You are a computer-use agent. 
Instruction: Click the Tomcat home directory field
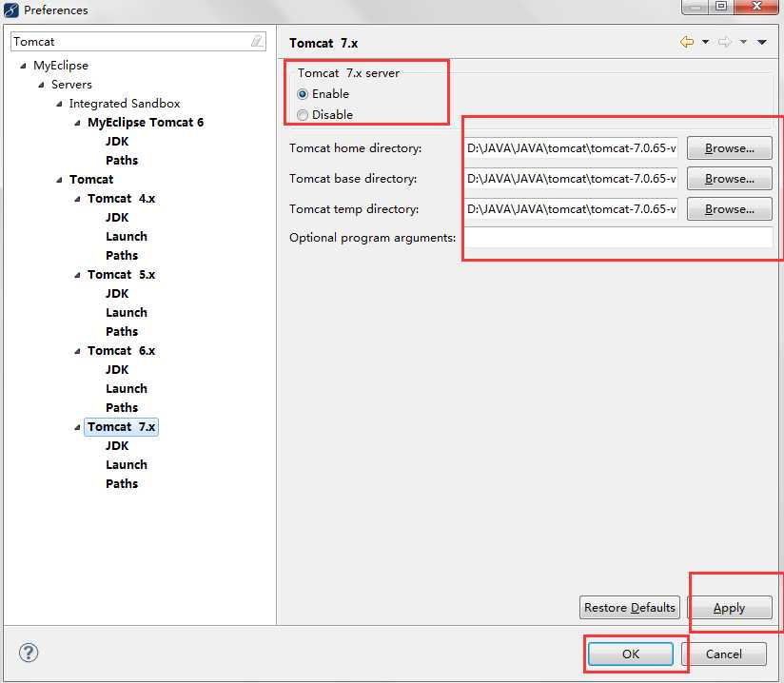click(x=571, y=148)
